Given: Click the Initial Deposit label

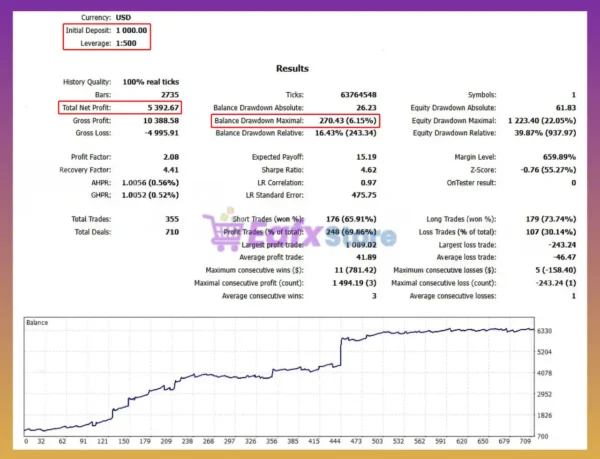Looking at the screenshot, I should tap(88, 31).
